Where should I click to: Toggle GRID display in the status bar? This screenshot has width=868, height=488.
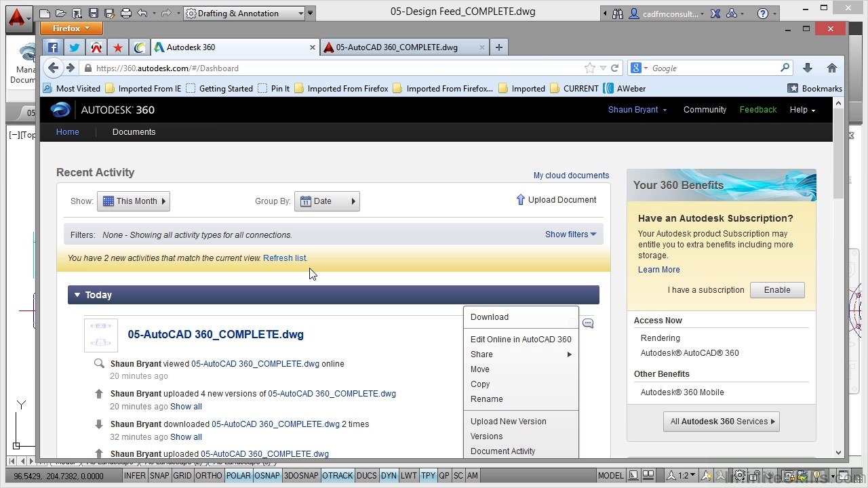182,476
